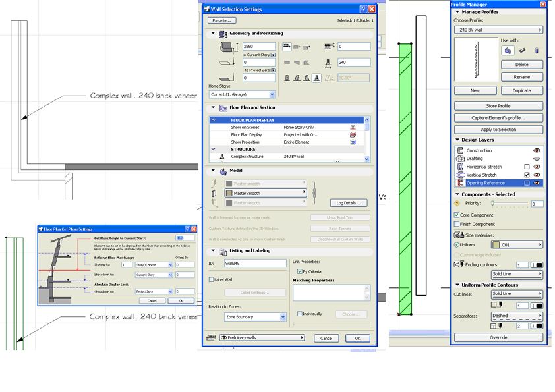Open the 240 BV wall profile dropdown
The width and height of the screenshot is (555, 392).
point(498,30)
